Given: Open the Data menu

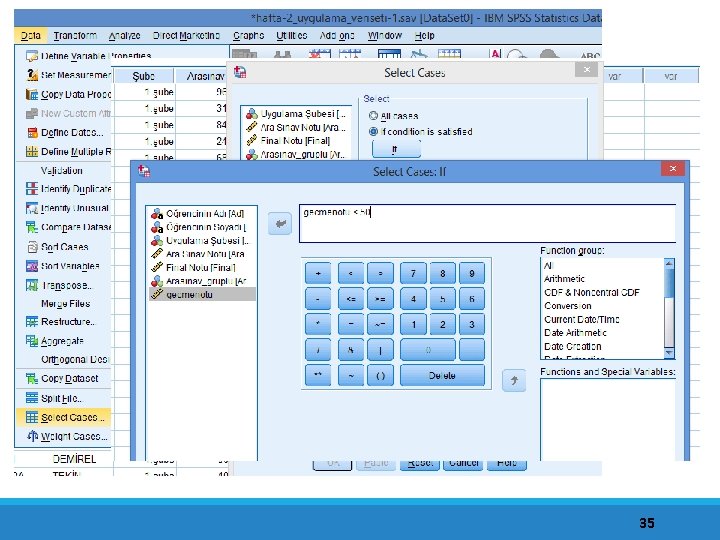Looking at the screenshot, I should pyautogui.click(x=31, y=35).
